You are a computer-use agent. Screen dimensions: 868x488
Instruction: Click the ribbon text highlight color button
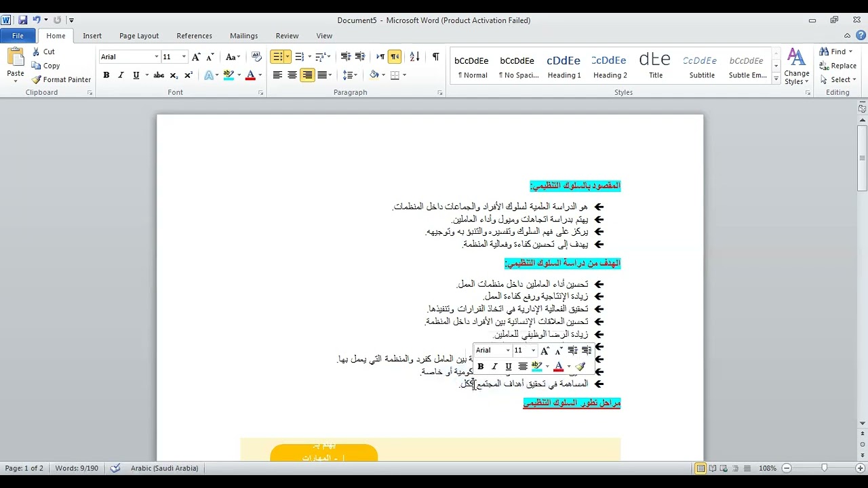coord(229,75)
